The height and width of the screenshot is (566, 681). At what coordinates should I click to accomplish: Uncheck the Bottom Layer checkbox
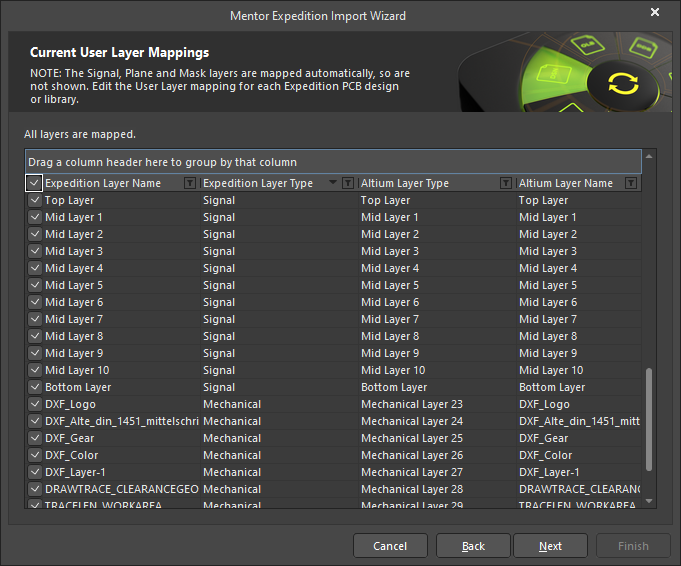pos(35,387)
